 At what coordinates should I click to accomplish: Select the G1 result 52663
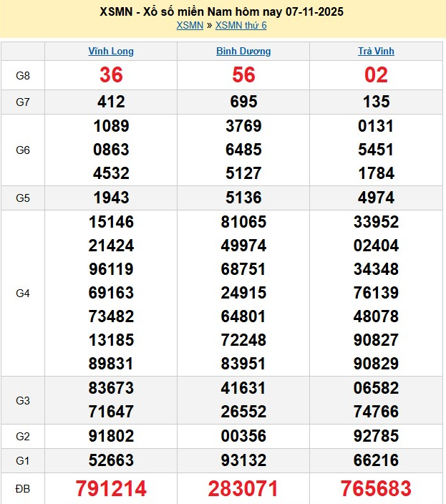pyautogui.click(x=111, y=460)
